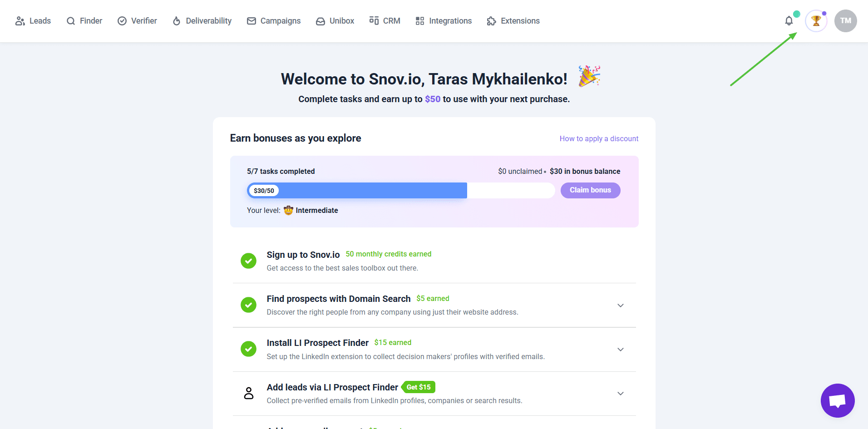Image resolution: width=868 pixels, height=429 pixels.
Task: Click the Leads people icon
Action: (20, 21)
